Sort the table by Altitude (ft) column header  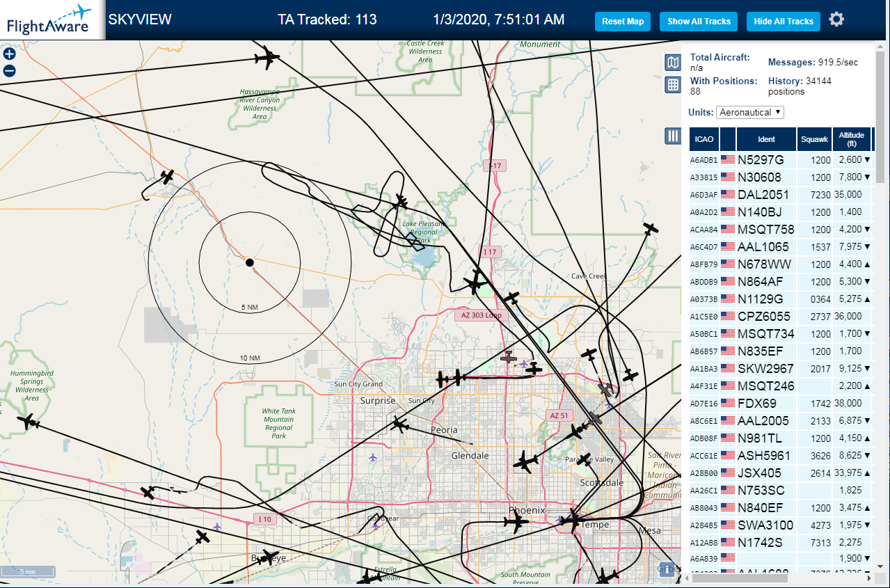coord(852,139)
